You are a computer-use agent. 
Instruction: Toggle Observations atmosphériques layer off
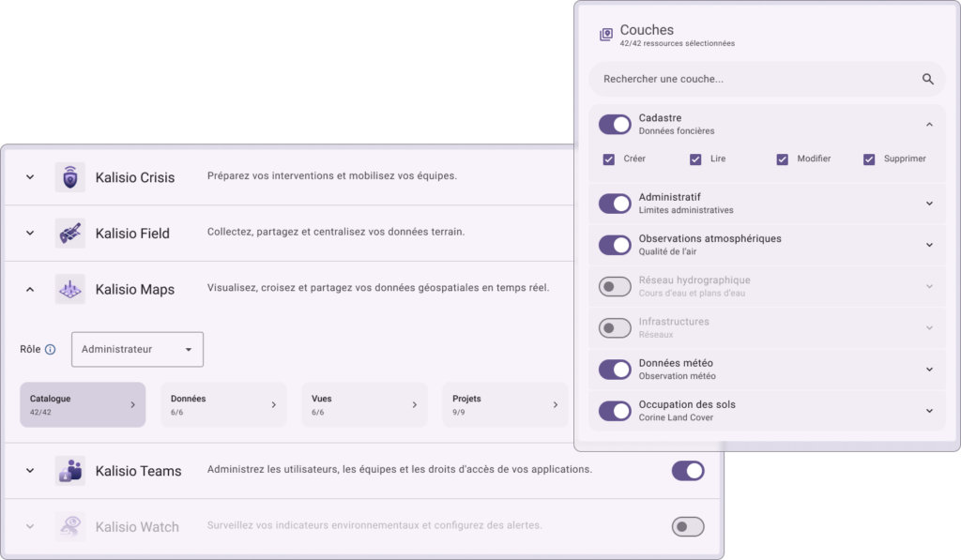615,245
